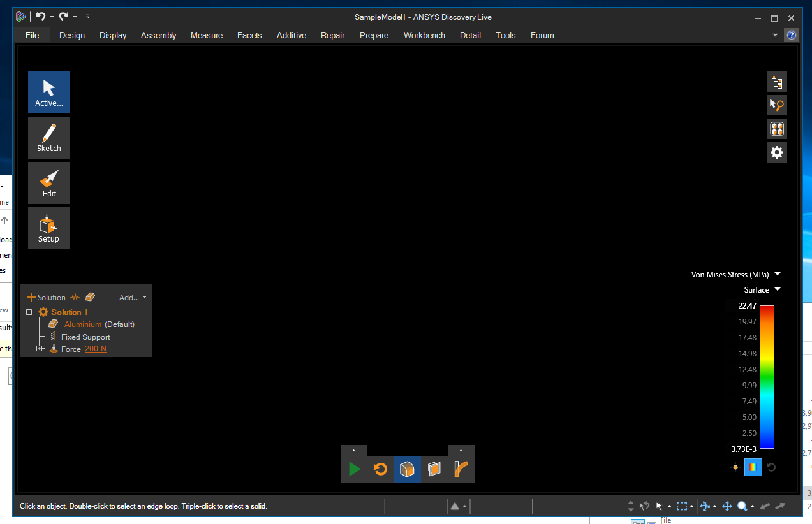Open the Sketch tool tile
This screenshot has height=524, width=812.
49,138
